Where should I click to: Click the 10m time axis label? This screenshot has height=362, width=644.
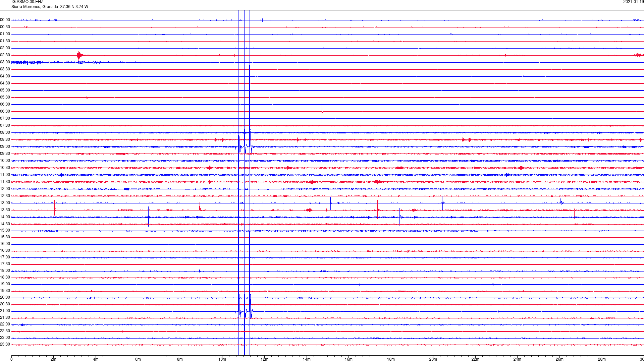222,360
